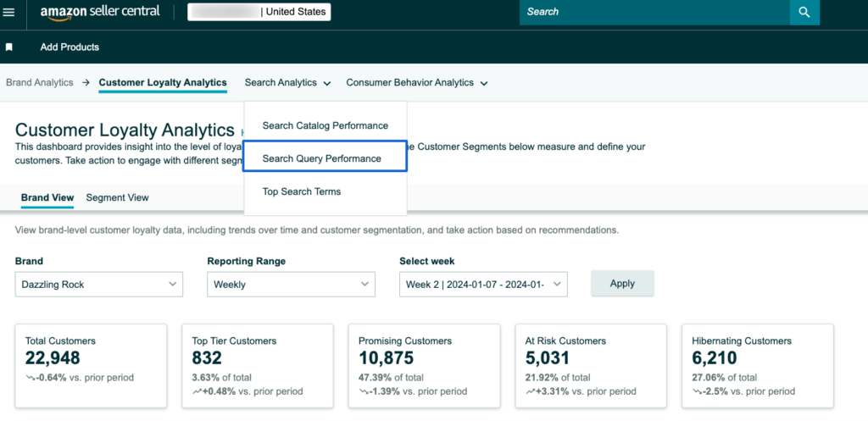Click the magnifier search button
The image size is (868, 421).
click(x=804, y=12)
